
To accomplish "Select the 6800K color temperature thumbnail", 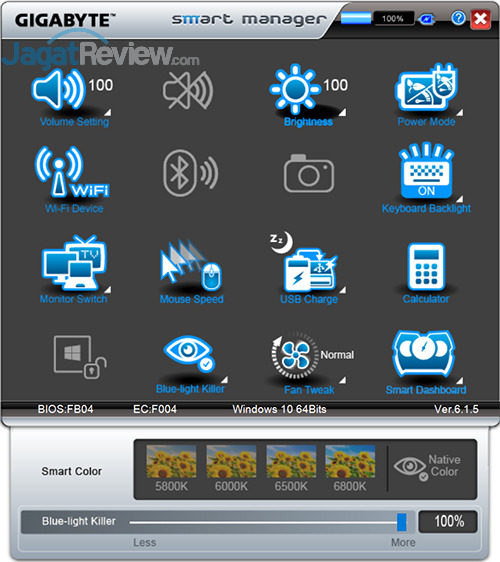I will [350, 461].
